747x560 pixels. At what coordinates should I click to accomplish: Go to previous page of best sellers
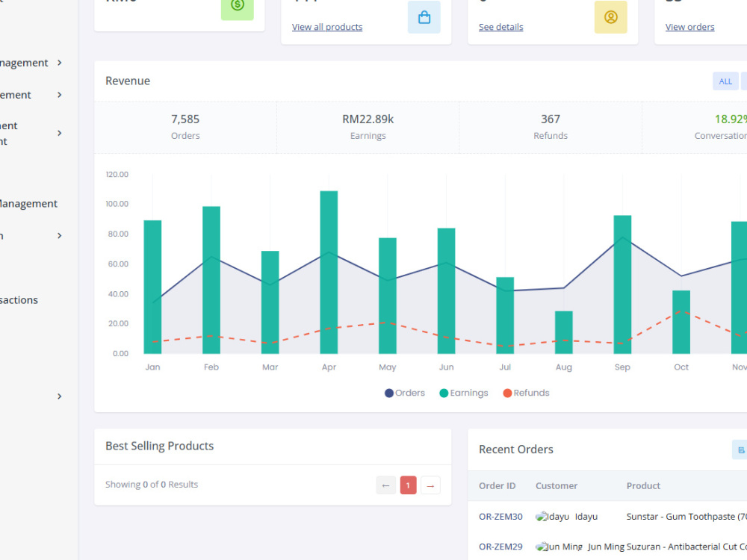point(386,486)
